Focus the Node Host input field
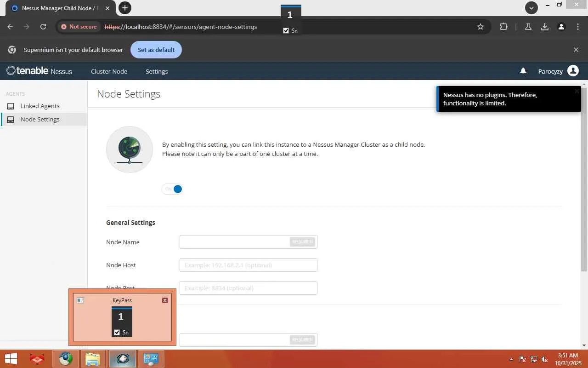The image size is (588, 368). (x=248, y=265)
